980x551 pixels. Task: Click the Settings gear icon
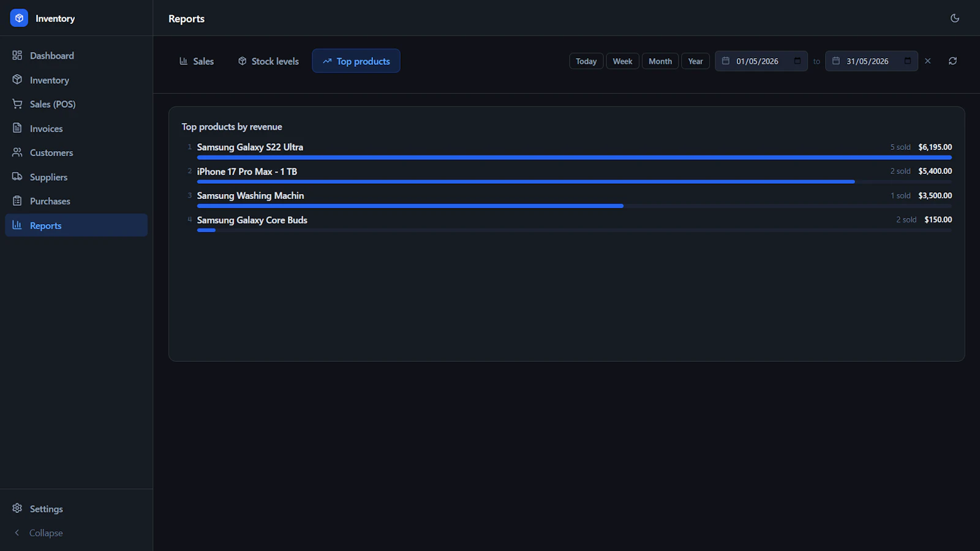17,508
